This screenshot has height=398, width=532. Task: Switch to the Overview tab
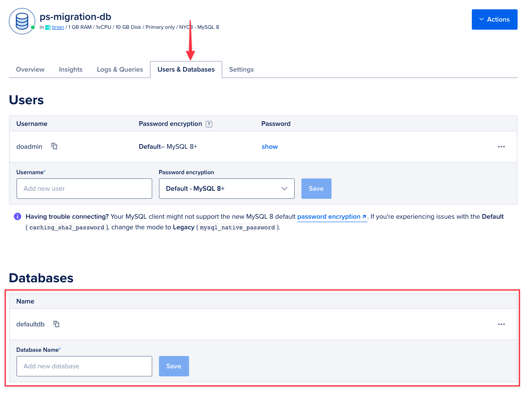point(30,70)
